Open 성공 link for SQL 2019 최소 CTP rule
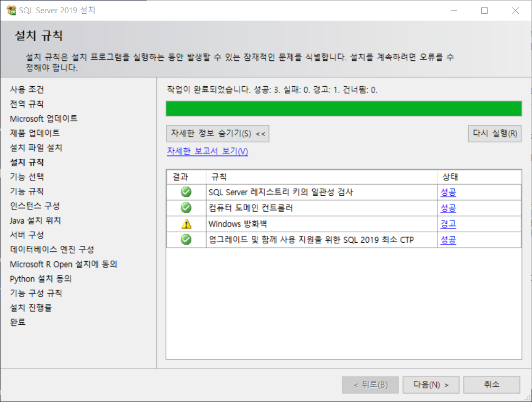 tap(448, 240)
